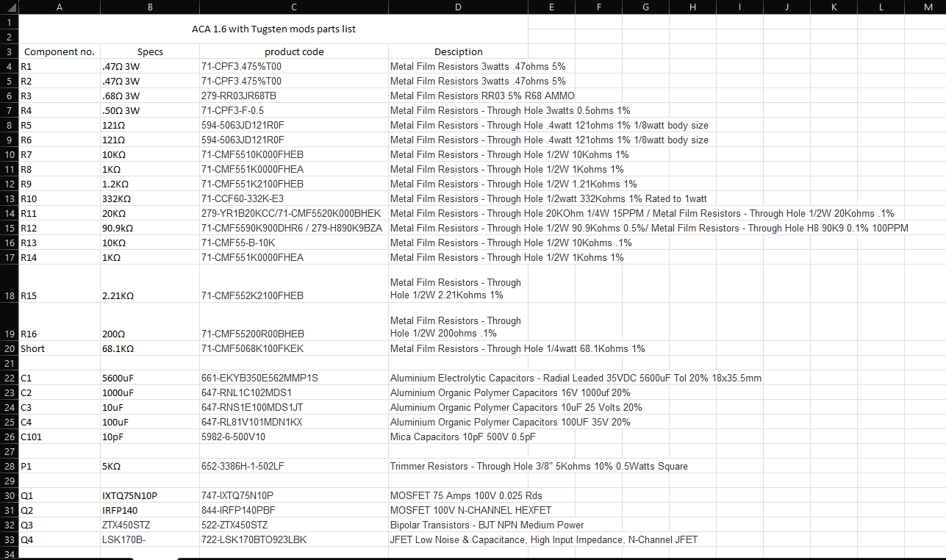Click the C2 'Aluminium Organic Polymer Capacitors 16V' description

[x=510, y=392]
